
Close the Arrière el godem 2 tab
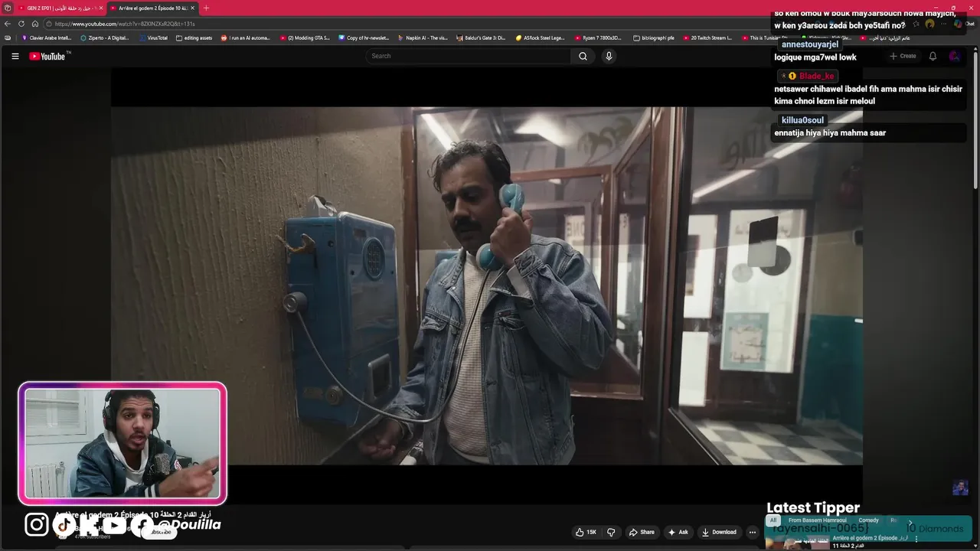[193, 8]
